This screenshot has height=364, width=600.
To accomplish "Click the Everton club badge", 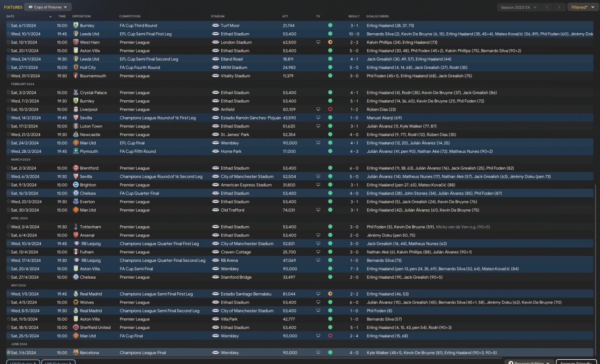I will (76, 202).
